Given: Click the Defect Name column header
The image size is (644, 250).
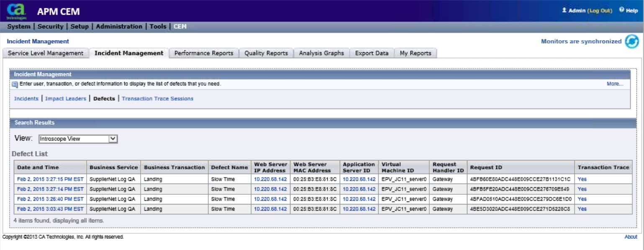Looking at the screenshot, I should pyautogui.click(x=229, y=167).
